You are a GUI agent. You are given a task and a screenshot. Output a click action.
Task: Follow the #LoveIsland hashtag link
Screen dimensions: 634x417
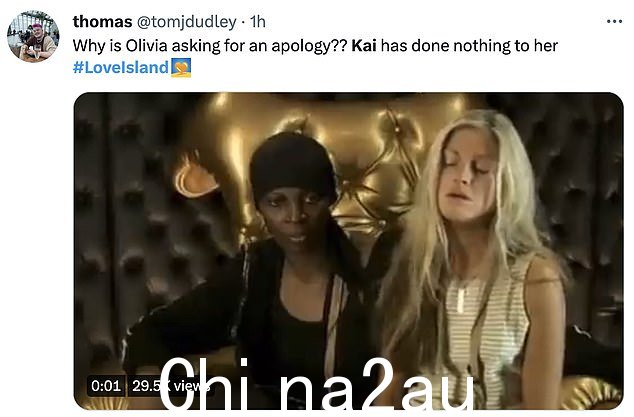(120, 67)
